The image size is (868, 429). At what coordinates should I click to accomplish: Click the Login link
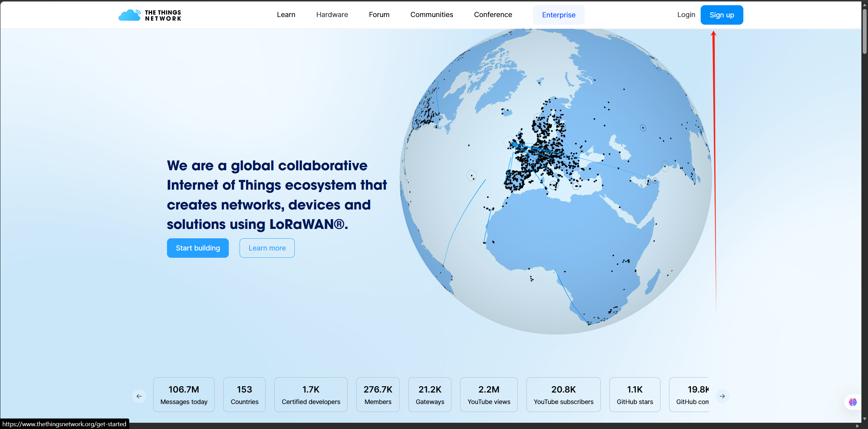pos(686,15)
